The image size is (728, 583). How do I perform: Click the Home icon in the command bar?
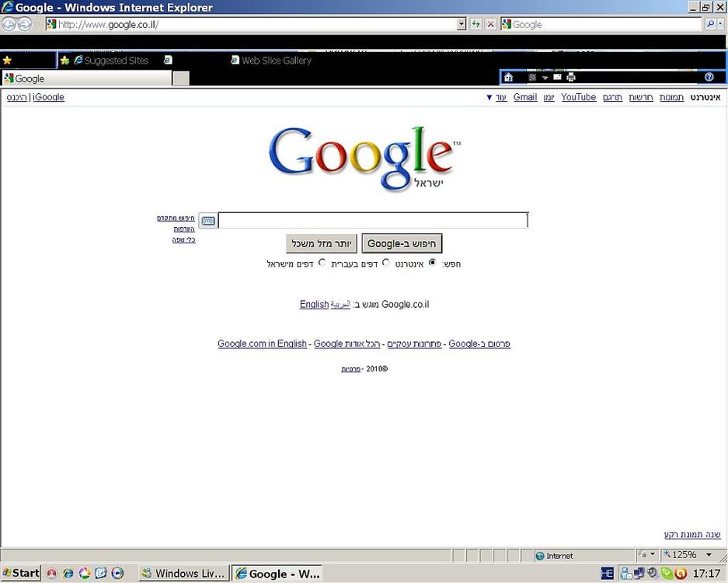[508, 77]
